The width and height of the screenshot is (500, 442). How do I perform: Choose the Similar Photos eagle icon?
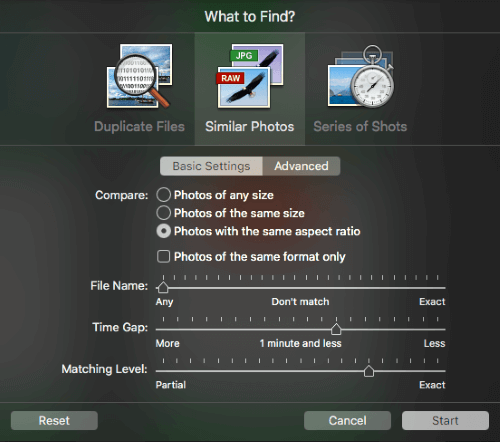pyautogui.click(x=250, y=76)
